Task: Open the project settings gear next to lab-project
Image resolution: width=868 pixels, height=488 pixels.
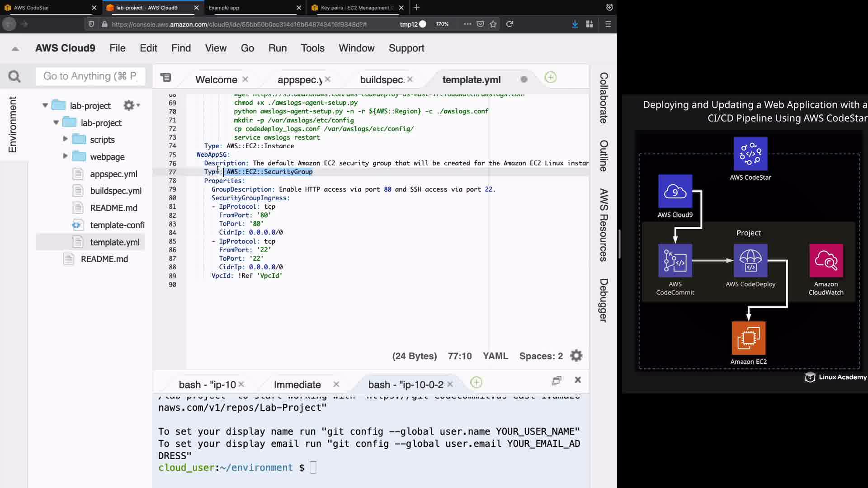Action: (129, 105)
